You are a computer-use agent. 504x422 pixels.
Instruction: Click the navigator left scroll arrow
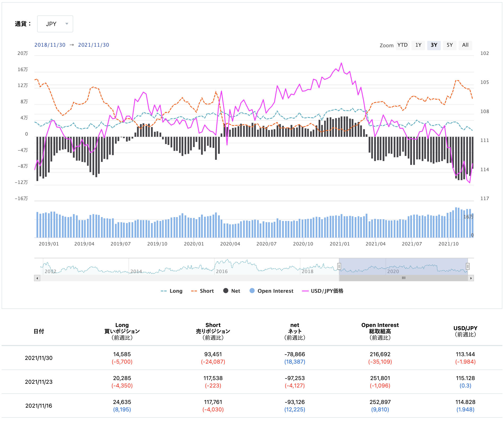click(x=37, y=278)
